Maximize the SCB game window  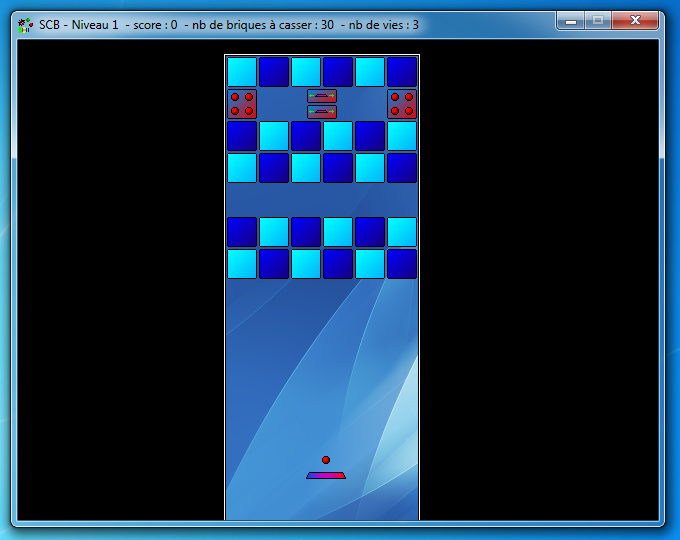coord(598,20)
